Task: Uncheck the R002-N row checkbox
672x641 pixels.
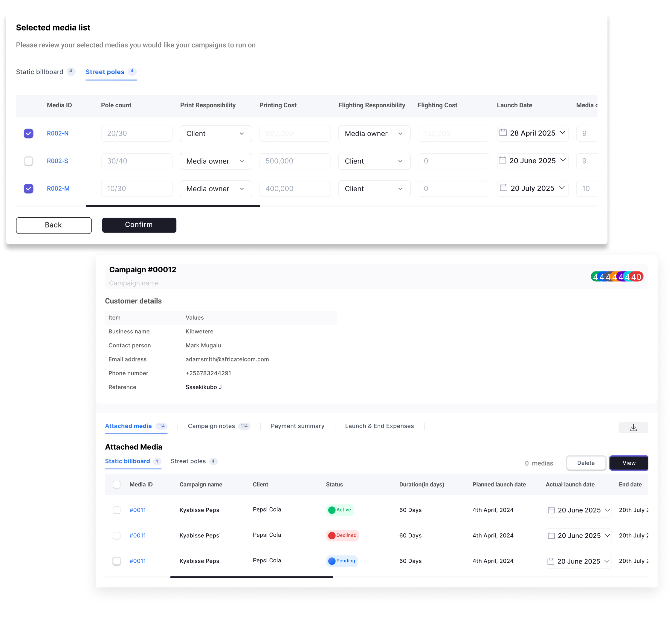Action: coord(29,133)
